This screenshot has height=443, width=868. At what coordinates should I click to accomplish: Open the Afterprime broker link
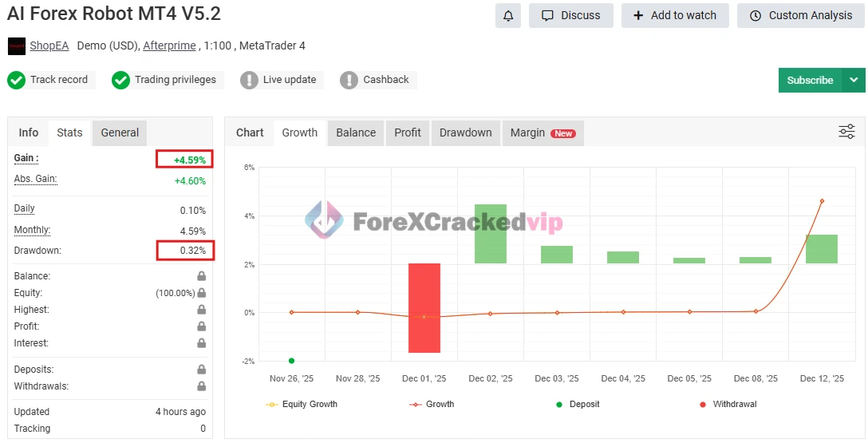169,46
